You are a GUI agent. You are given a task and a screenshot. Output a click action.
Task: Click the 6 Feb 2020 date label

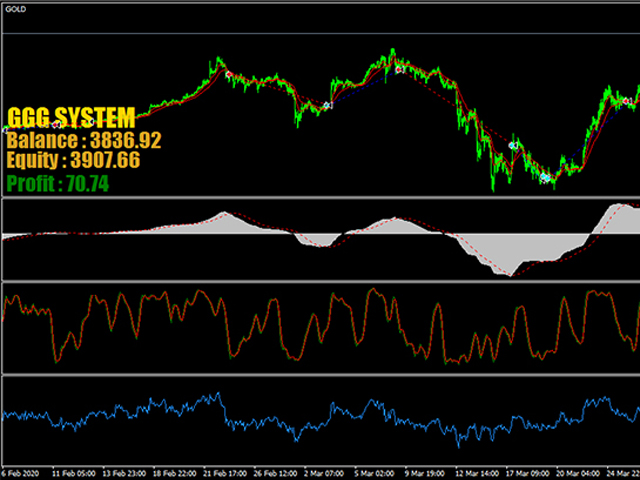(20, 473)
